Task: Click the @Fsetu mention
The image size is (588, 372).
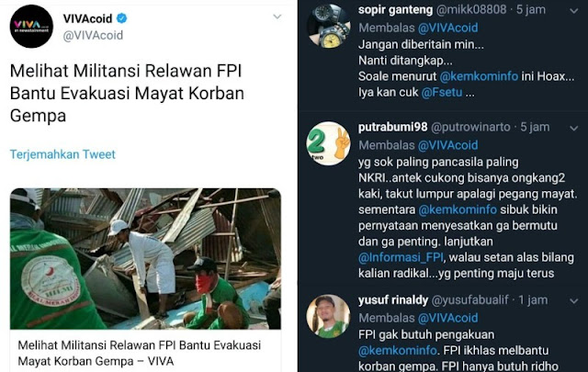Action: [x=442, y=92]
